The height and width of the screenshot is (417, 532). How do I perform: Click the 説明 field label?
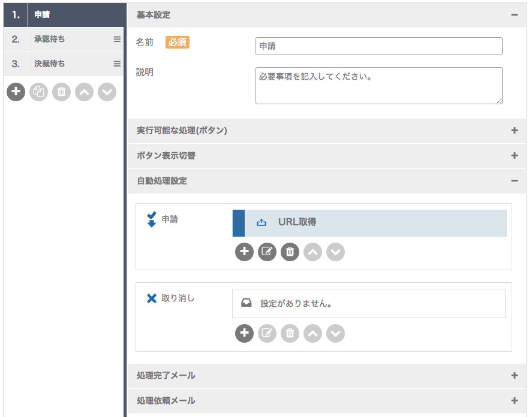[x=145, y=72]
